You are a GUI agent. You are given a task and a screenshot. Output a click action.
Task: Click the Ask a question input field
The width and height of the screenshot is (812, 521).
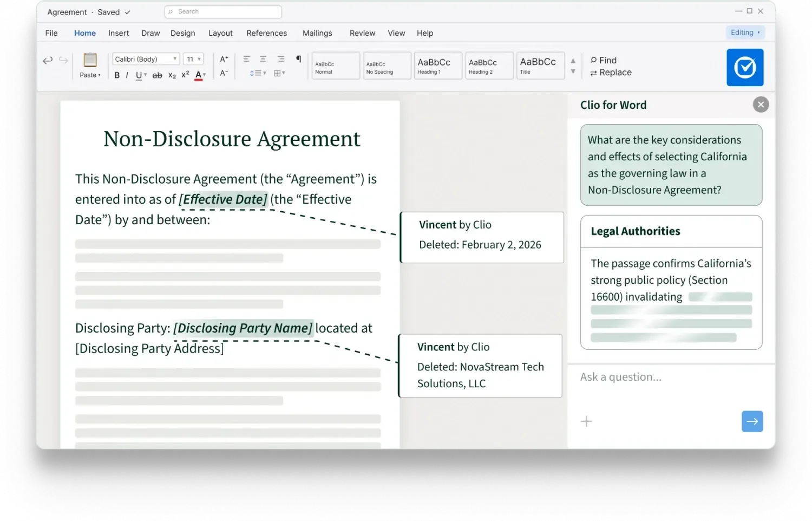671,377
